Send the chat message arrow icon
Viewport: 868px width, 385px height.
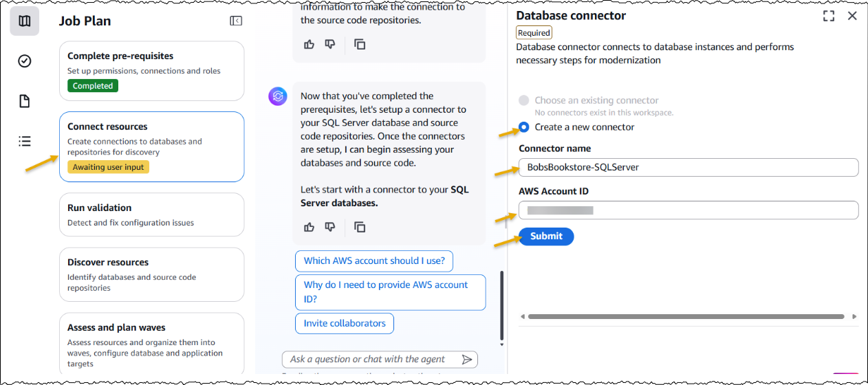coord(467,360)
